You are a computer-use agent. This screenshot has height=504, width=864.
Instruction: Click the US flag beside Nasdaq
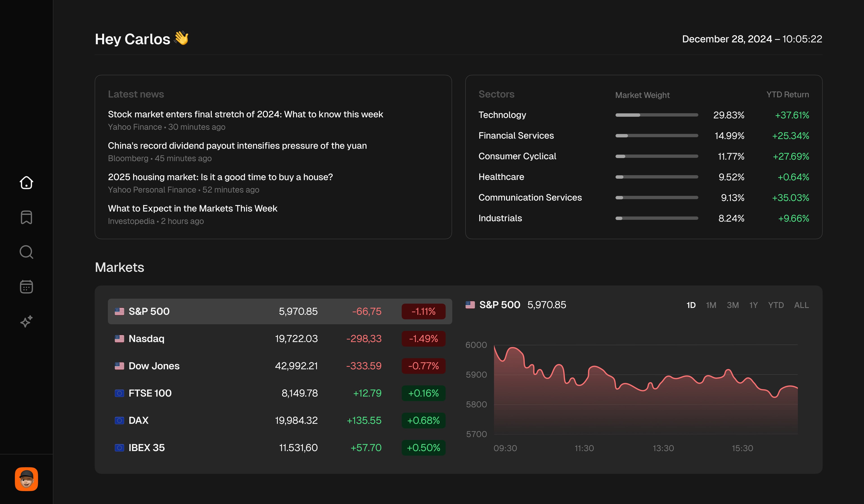tap(119, 339)
